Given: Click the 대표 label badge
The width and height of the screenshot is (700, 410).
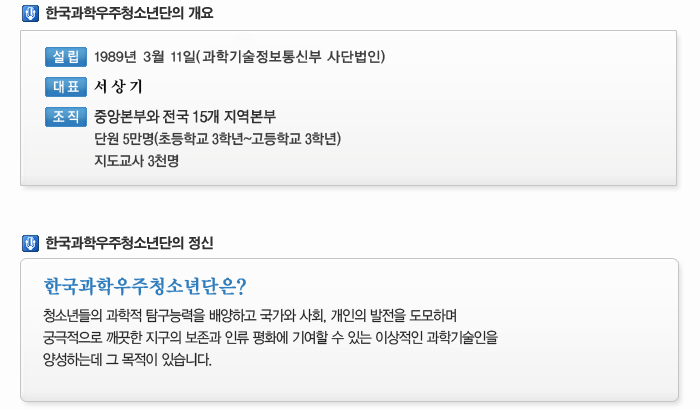Looking at the screenshot, I should [66, 86].
